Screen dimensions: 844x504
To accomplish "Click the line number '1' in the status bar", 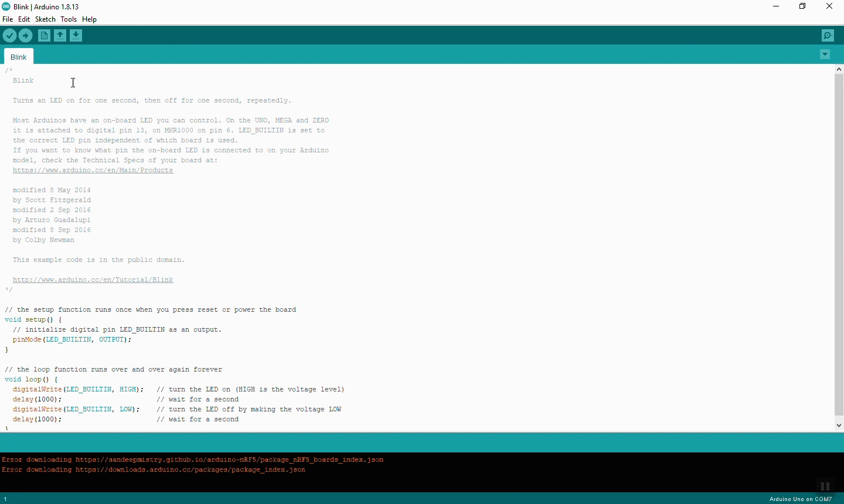I will click(x=5, y=499).
